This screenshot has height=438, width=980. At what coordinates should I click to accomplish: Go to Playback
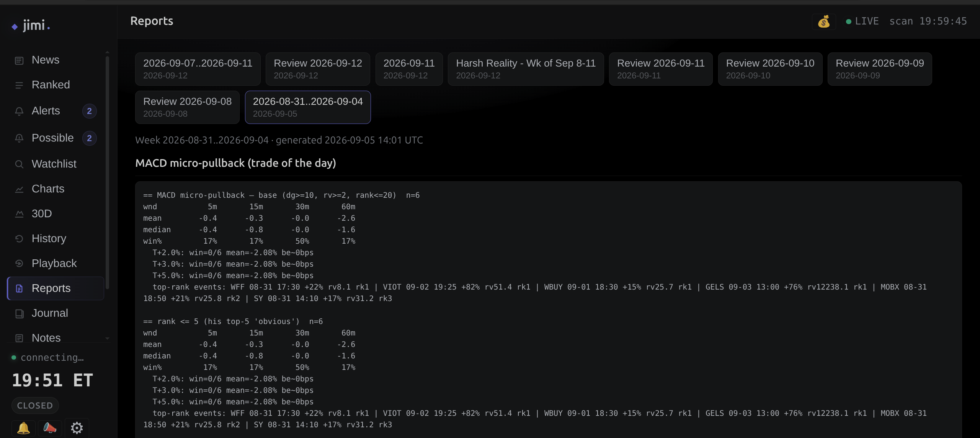pyautogui.click(x=55, y=264)
